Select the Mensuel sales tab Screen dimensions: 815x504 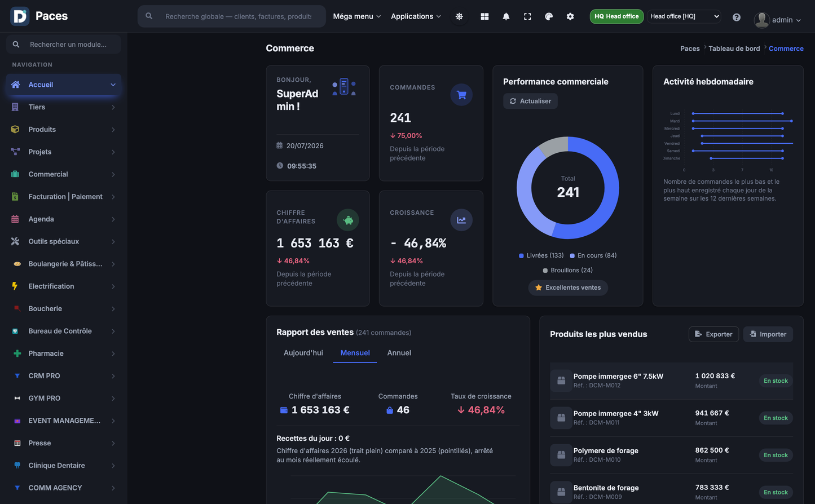point(355,353)
